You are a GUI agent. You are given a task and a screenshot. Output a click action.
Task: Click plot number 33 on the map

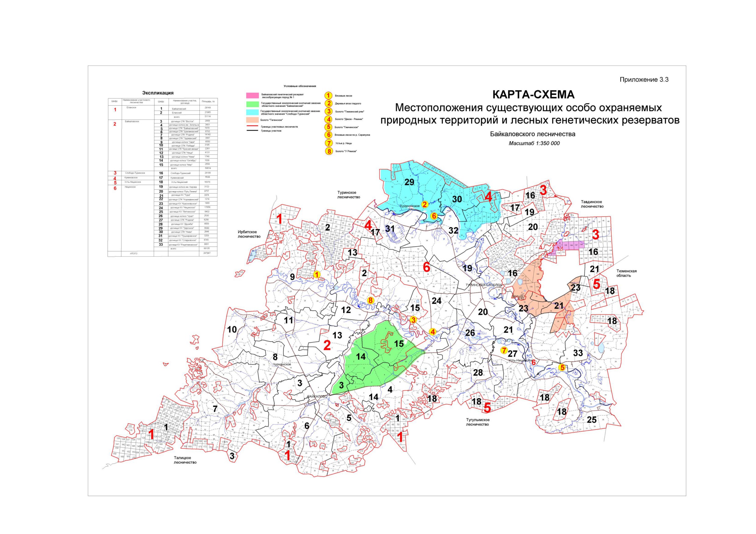tap(578, 353)
